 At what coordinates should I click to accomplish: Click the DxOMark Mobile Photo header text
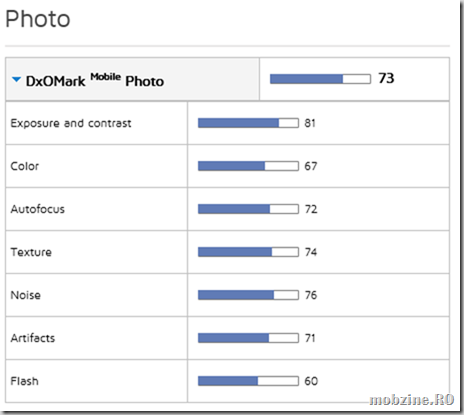95,81
